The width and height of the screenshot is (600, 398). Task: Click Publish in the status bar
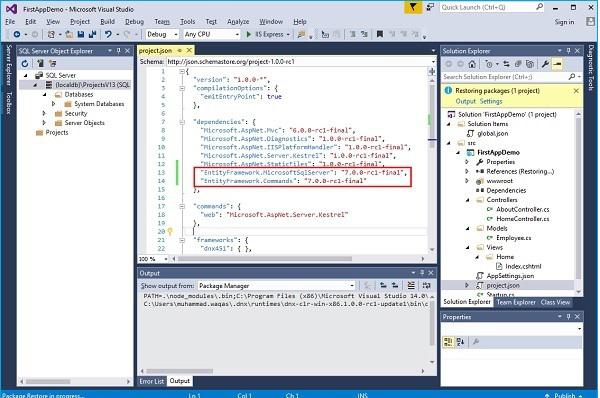564,395
